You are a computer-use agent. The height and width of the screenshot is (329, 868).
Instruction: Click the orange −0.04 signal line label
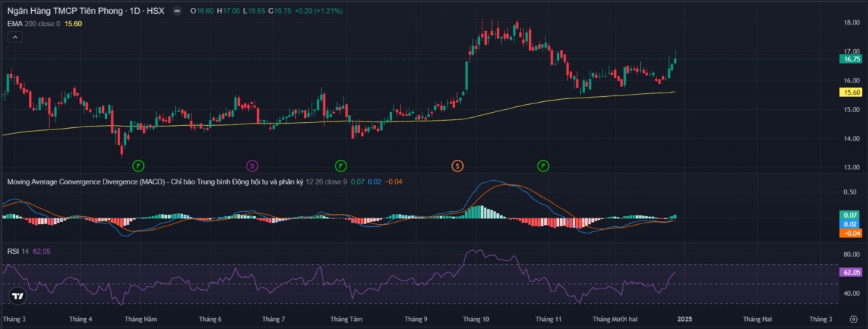click(x=849, y=233)
